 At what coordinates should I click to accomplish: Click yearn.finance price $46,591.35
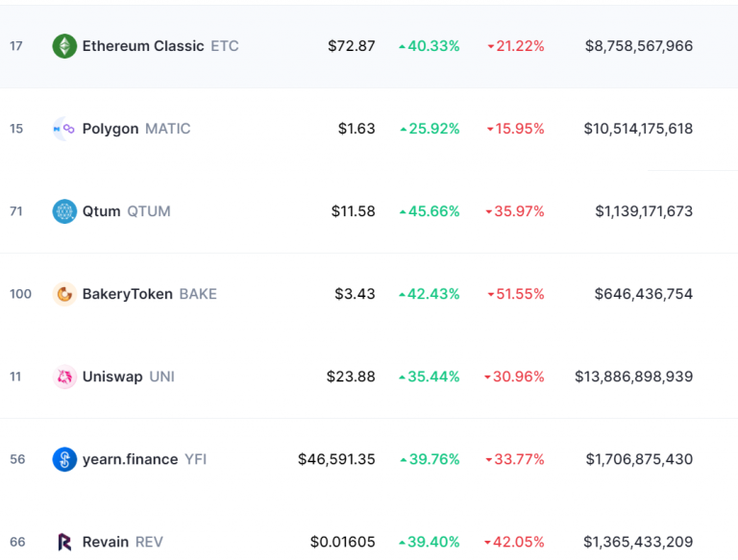click(x=336, y=459)
